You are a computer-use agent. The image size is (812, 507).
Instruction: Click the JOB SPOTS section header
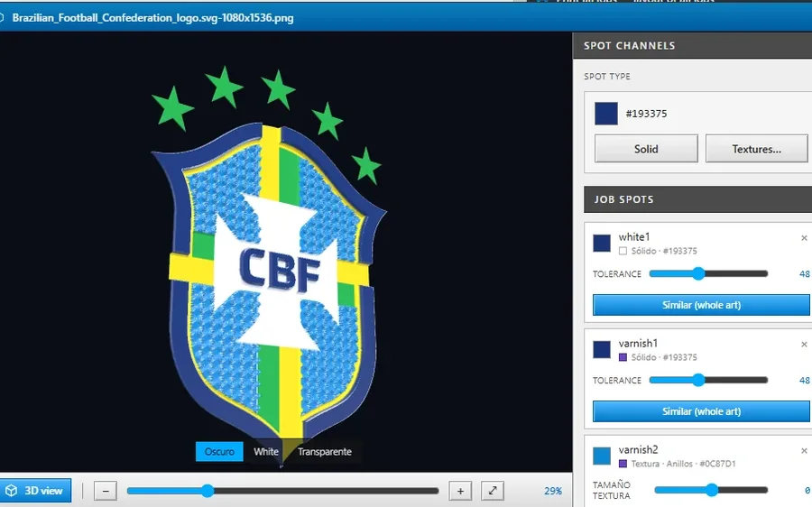[697, 199]
